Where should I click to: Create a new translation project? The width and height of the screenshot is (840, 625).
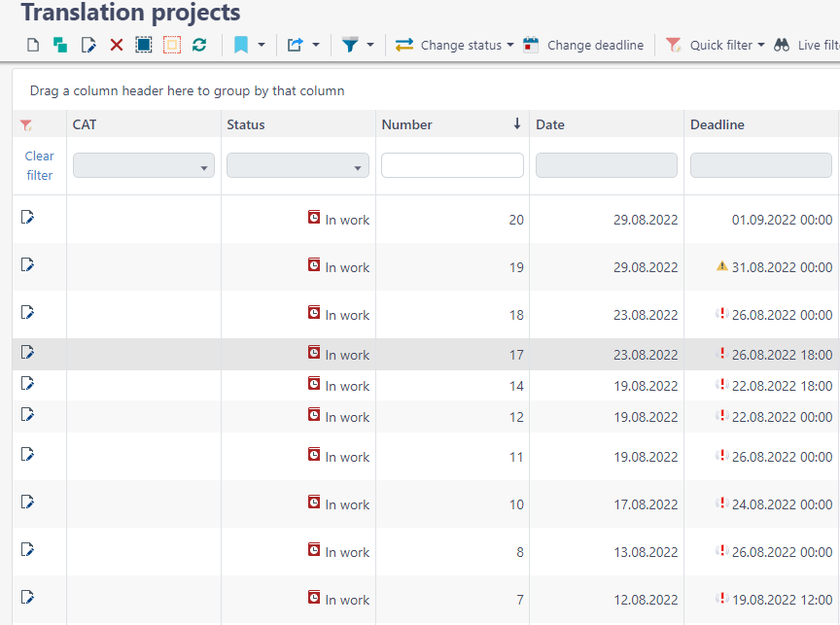point(32,45)
